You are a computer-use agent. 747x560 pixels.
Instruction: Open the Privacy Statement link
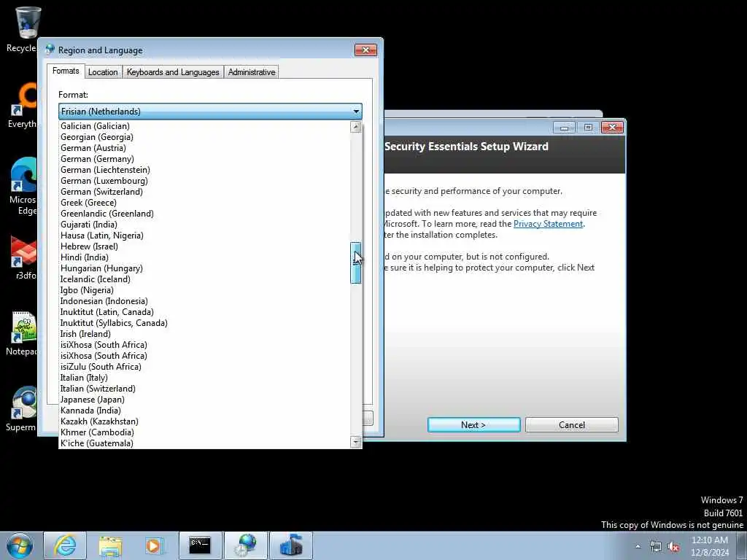tap(548, 224)
